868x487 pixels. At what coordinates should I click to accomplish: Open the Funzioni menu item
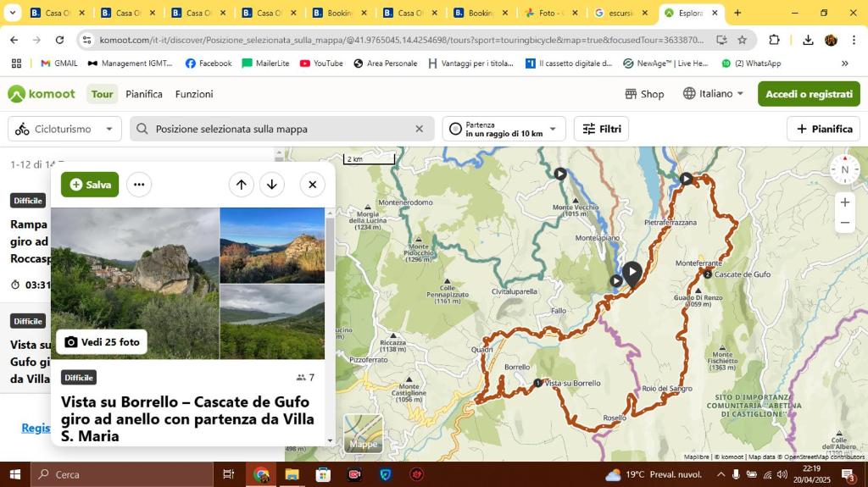tap(194, 94)
